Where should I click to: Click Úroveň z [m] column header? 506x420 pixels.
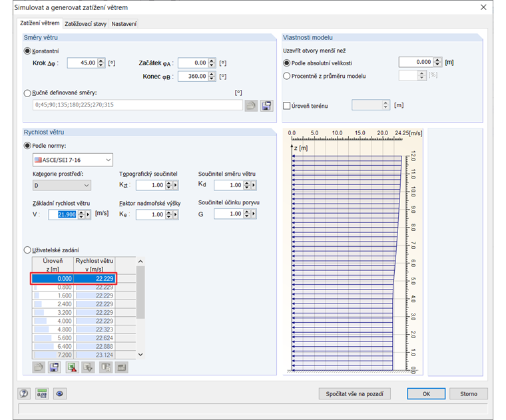53,265
